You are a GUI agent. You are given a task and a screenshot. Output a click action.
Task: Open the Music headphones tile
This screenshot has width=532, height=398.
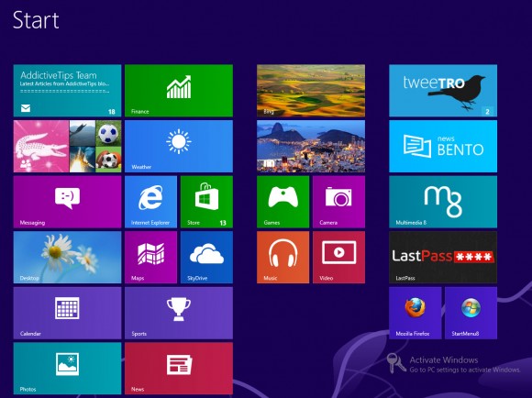283,257
